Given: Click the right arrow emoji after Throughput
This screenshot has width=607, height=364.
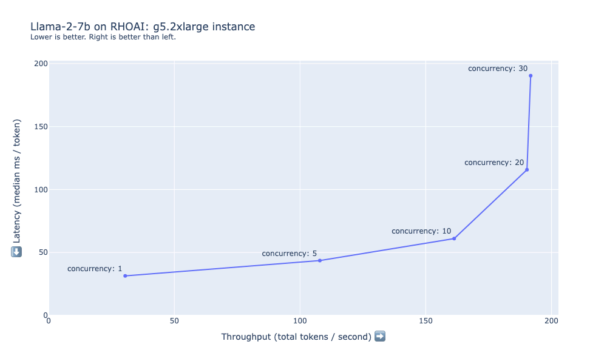Looking at the screenshot, I should pyautogui.click(x=380, y=336).
